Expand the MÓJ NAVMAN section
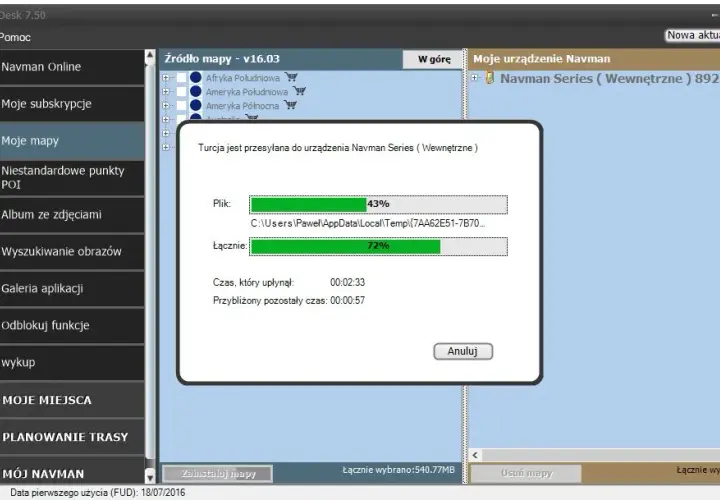720x500 pixels. pyautogui.click(x=72, y=472)
